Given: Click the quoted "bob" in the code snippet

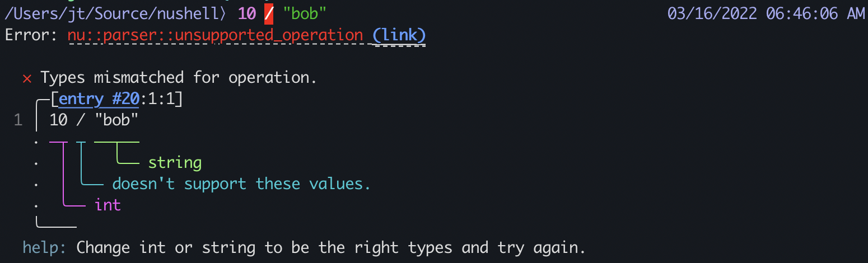Looking at the screenshot, I should pos(116,120).
